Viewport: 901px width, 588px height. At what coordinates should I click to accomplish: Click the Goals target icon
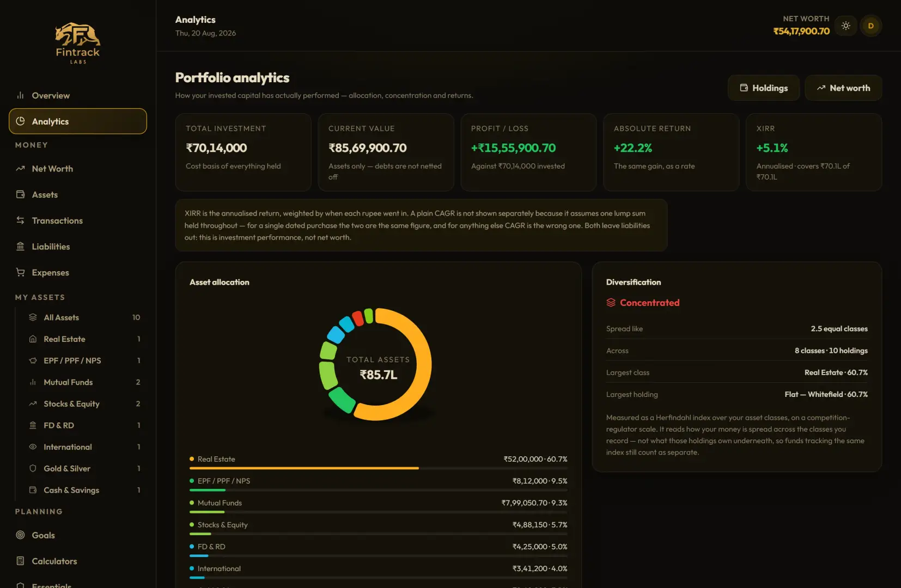click(20, 535)
